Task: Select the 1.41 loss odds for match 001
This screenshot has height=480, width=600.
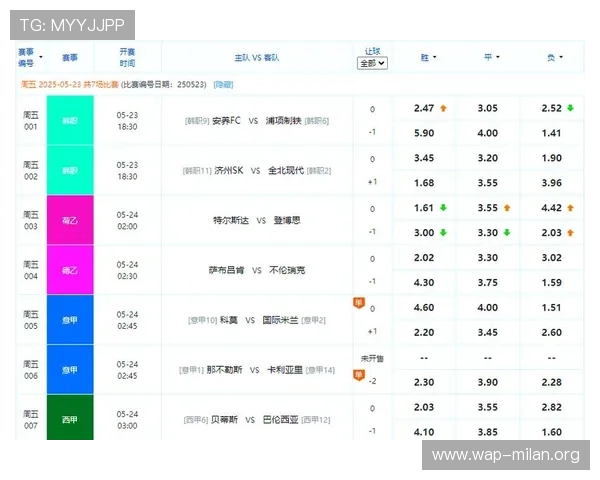Action: (551, 133)
